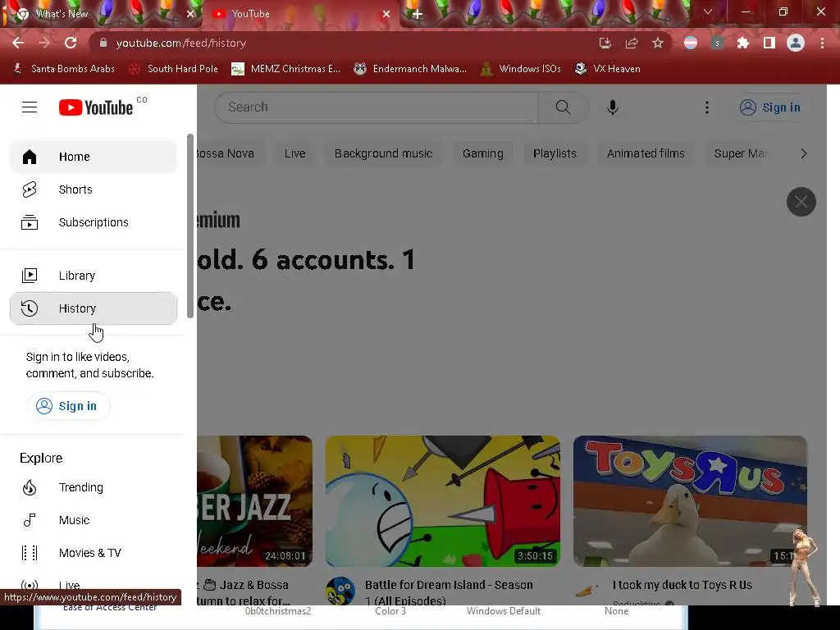Open Battle for Dream Island thumbnail
The width and height of the screenshot is (840, 630).
click(x=443, y=501)
